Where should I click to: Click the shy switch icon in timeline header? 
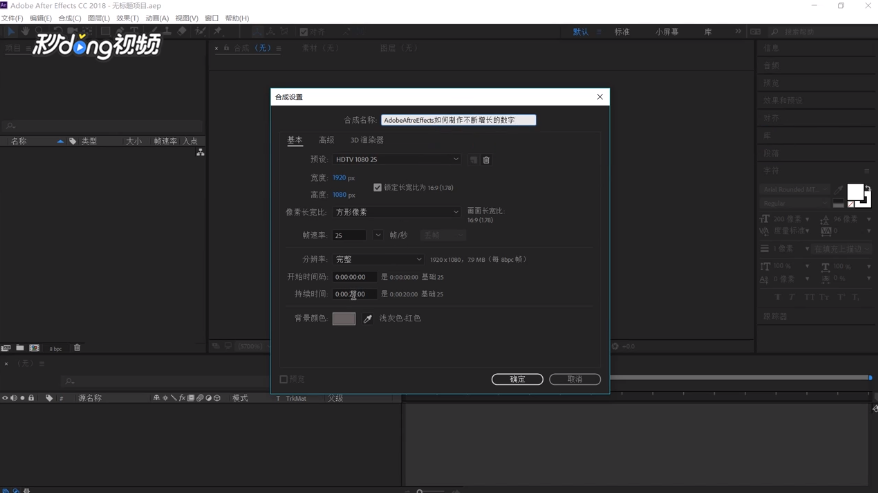pyautogui.click(x=156, y=398)
